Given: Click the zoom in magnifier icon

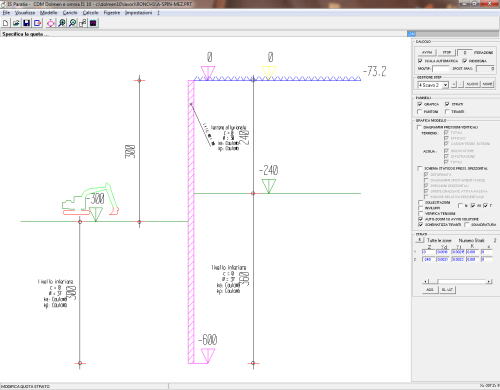Looking at the screenshot, I should 62,23.
